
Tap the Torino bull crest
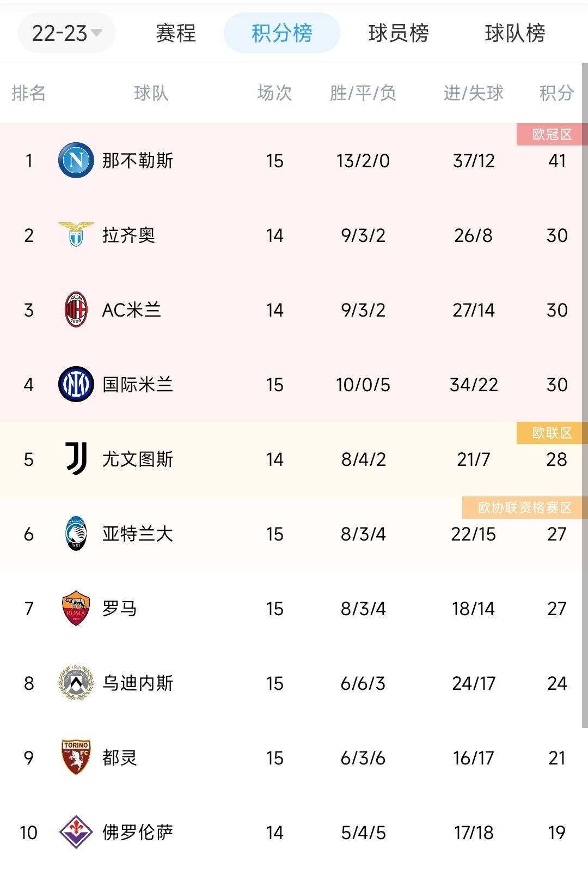76,757
